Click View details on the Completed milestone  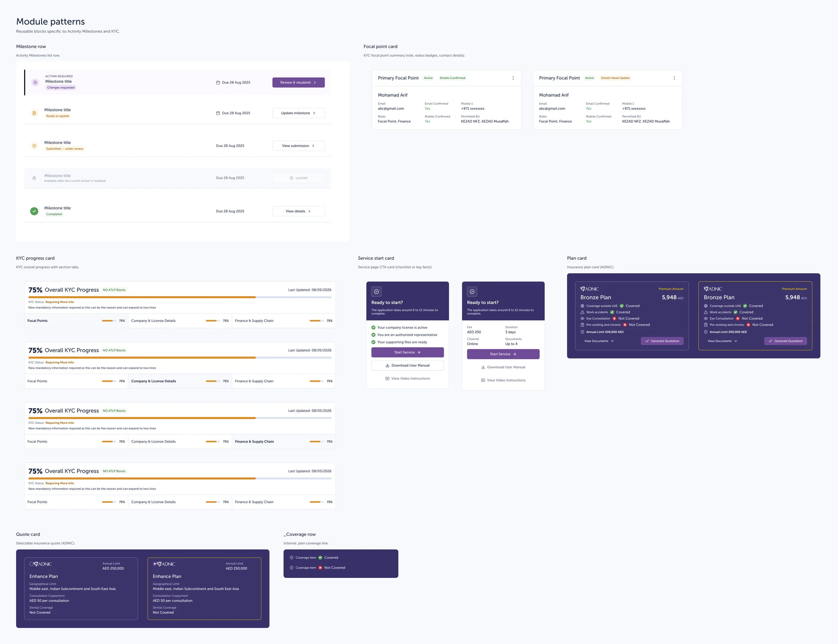point(298,211)
